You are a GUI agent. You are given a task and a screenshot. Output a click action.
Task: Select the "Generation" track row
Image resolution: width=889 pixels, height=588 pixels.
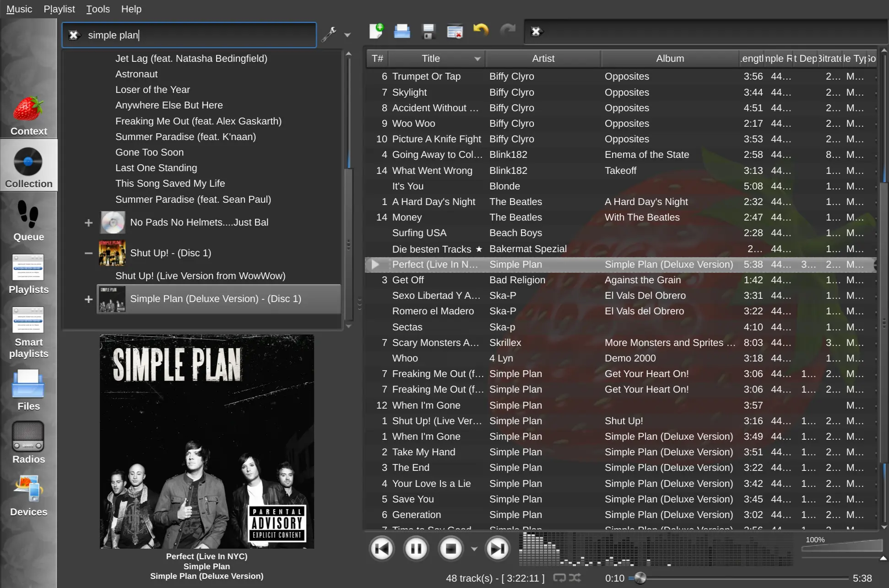tap(620, 515)
